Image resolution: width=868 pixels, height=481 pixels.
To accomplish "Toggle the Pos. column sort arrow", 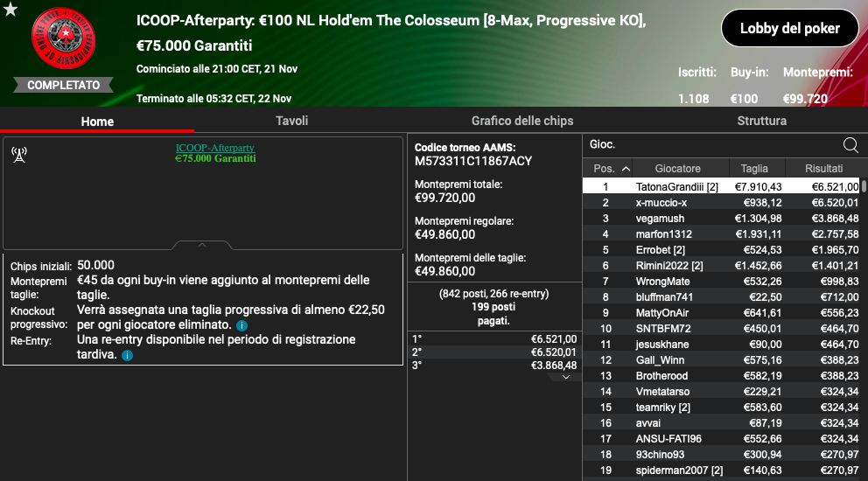I will click(x=626, y=169).
